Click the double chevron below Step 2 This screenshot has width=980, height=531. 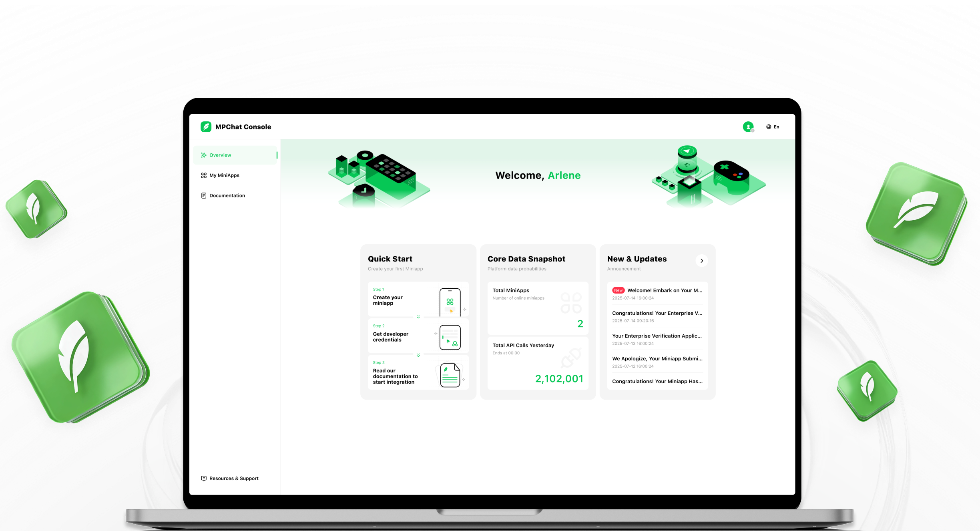(418, 355)
